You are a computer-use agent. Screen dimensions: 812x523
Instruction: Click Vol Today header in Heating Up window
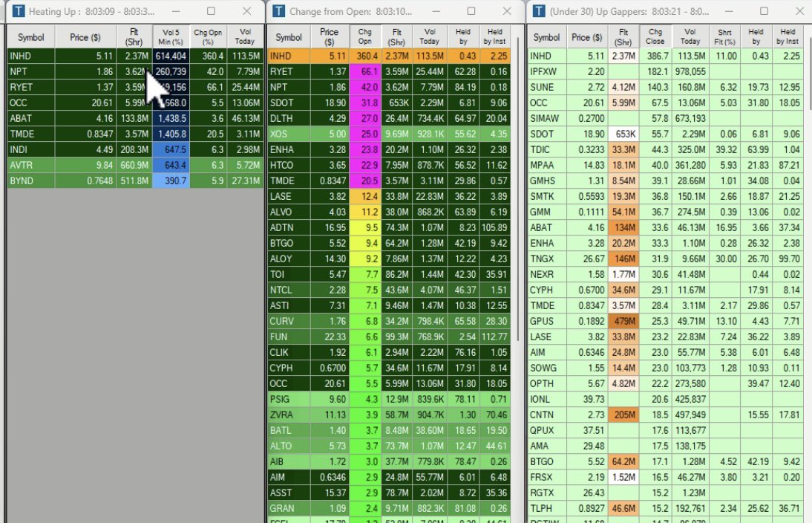pos(245,37)
